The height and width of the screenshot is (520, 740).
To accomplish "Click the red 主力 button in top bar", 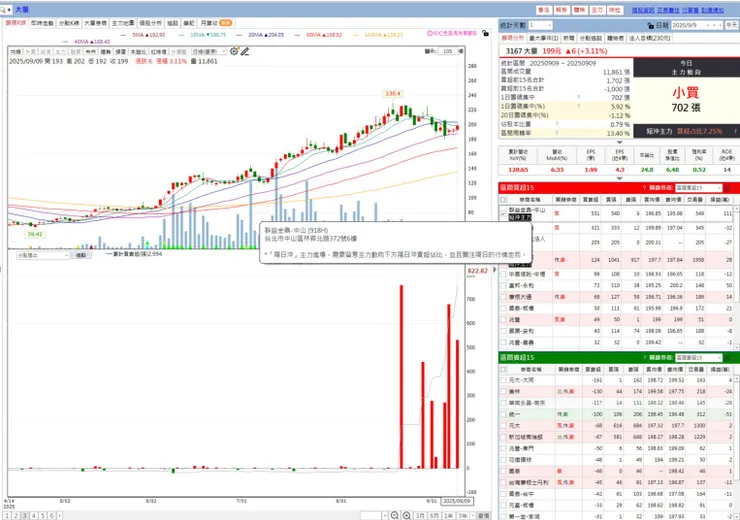I will click(597, 10).
